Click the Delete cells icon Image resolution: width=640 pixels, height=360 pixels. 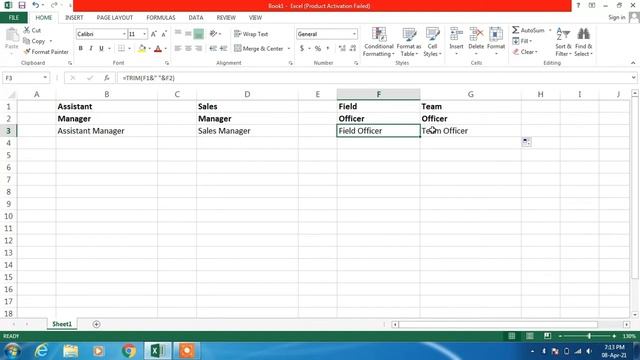pos(476,35)
